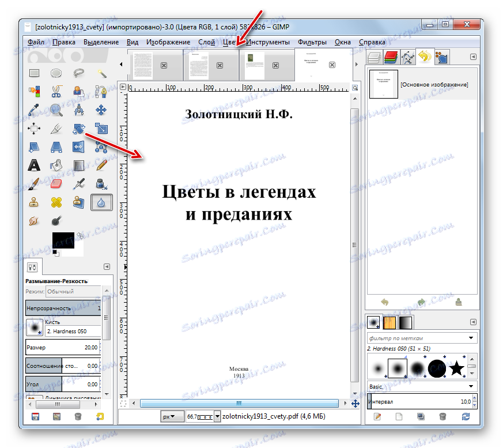The image size is (503, 448).
Task: Select the Clone stamp tool
Action: point(35,202)
